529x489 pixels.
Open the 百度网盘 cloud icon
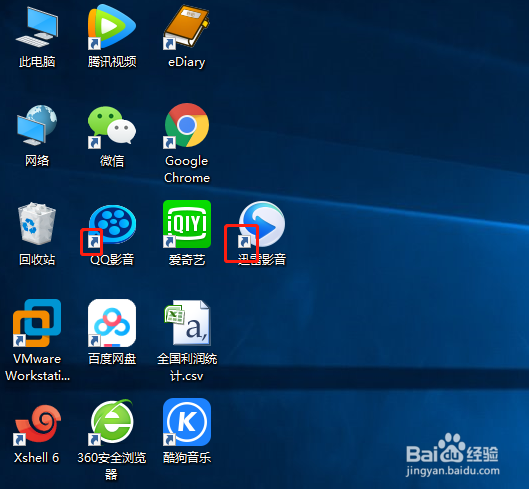coord(112,323)
